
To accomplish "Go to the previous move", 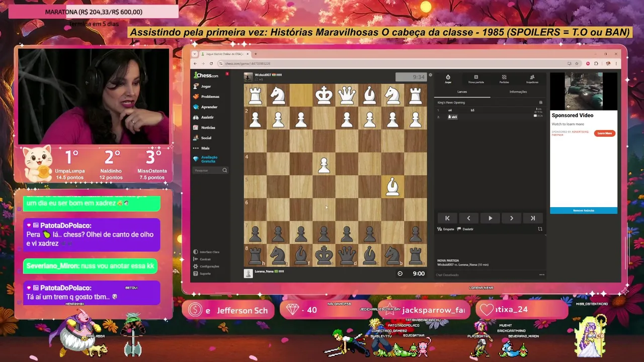I will point(468,218).
